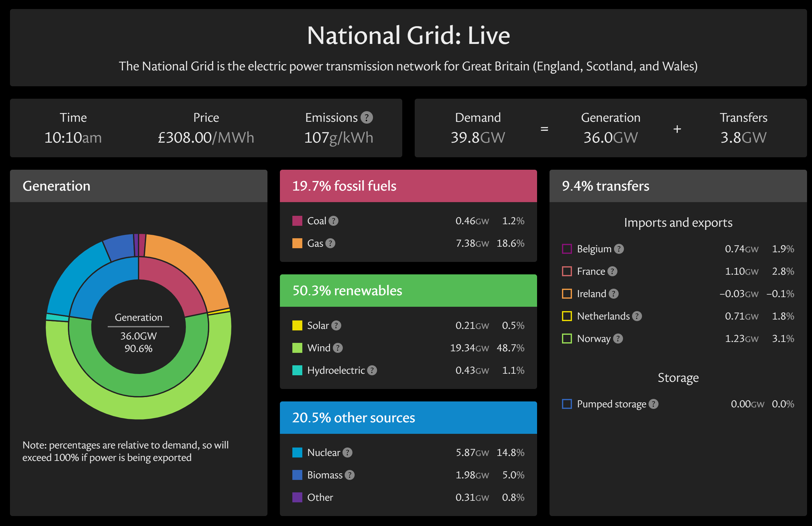This screenshot has height=526, width=812.
Task: Click the Coal help question mark
Action: (x=333, y=221)
